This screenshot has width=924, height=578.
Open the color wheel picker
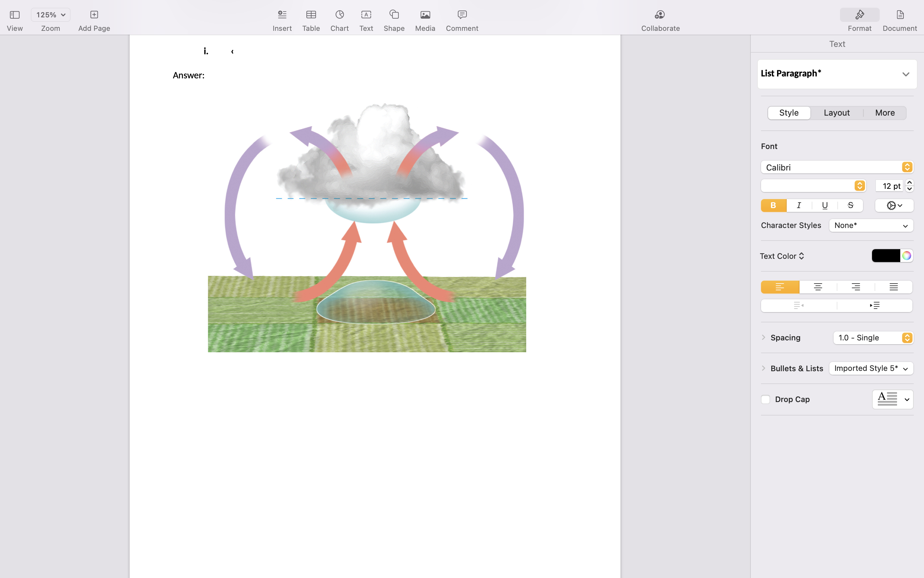pos(906,256)
